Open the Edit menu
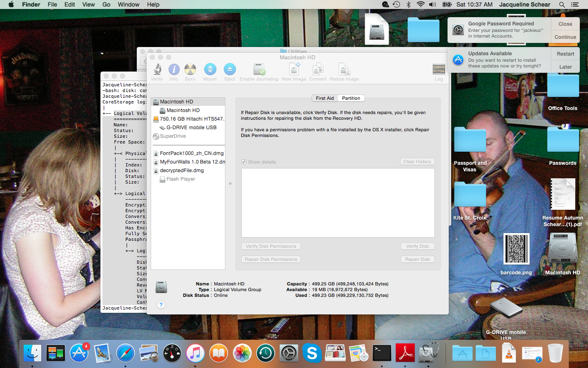588x368 pixels. (x=70, y=4)
